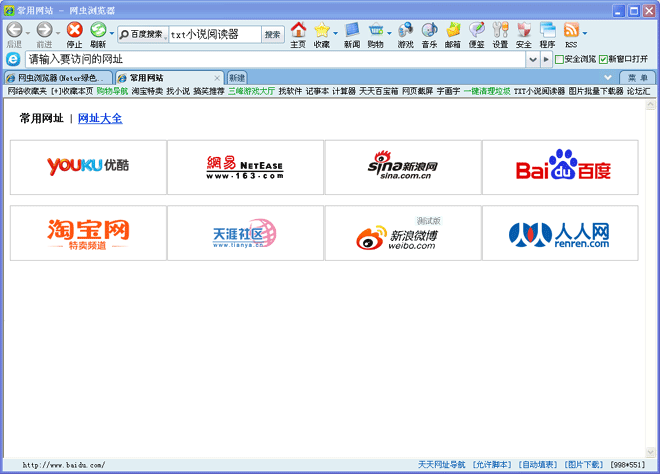Open the 菜单 menu button
This screenshot has width=660, height=474.
pyautogui.click(x=637, y=77)
